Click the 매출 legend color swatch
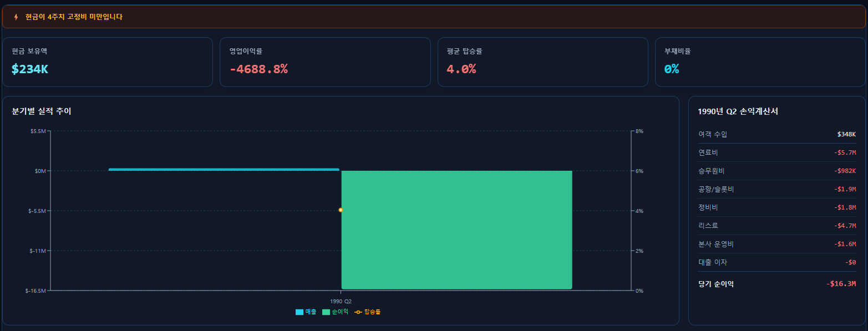The height and width of the screenshot is (331, 868). (x=300, y=312)
